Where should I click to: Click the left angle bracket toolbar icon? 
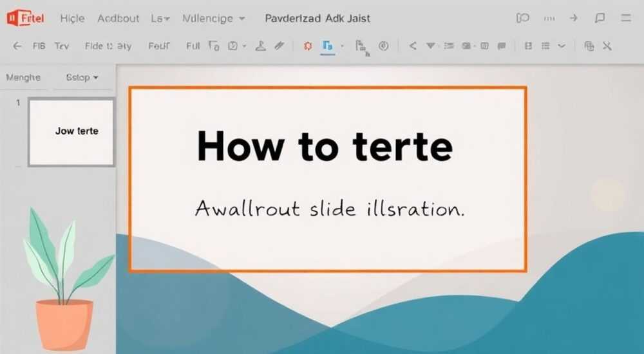pyautogui.click(x=413, y=46)
